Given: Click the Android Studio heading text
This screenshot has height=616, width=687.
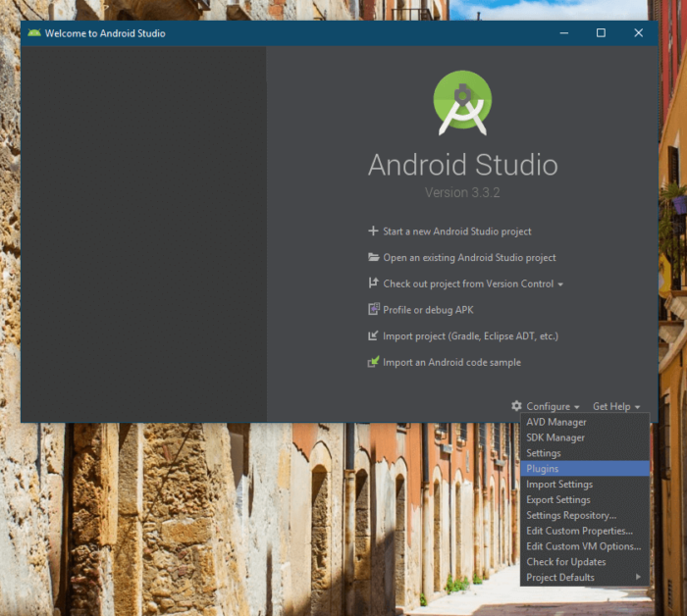Looking at the screenshot, I should coord(462,165).
